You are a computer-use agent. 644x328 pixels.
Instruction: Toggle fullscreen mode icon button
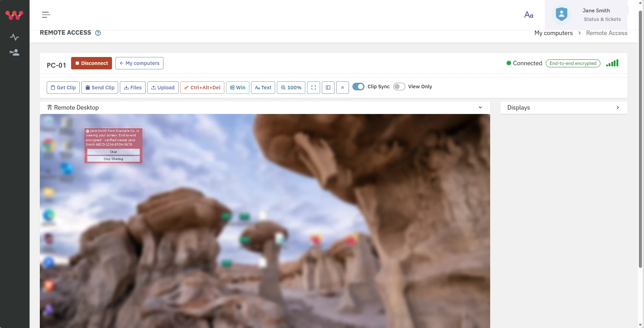pyautogui.click(x=314, y=88)
